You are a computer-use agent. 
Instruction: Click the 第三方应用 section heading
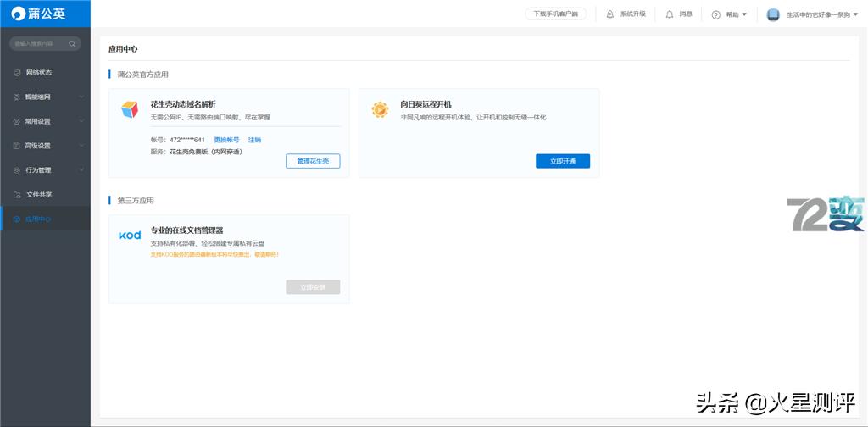tap(136, 201)
